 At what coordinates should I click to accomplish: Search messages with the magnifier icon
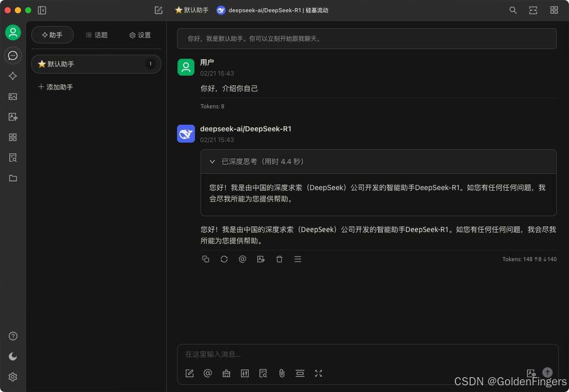point(513,10)
